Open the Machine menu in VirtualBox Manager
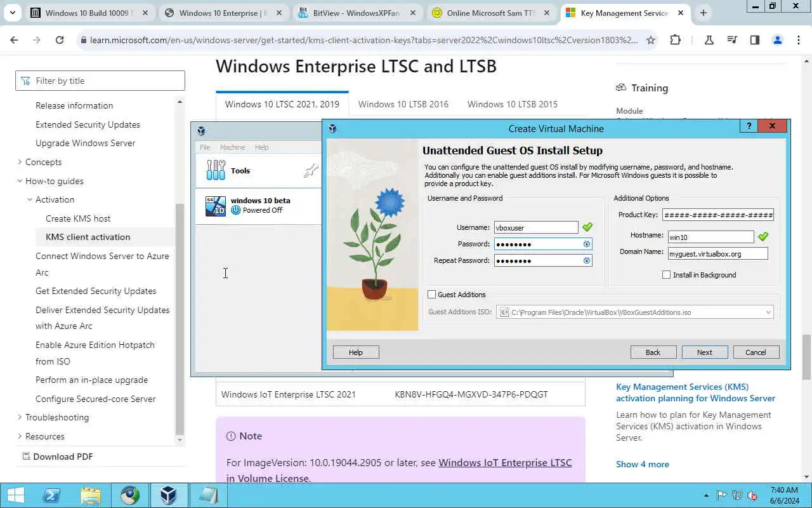 point(232,147)
